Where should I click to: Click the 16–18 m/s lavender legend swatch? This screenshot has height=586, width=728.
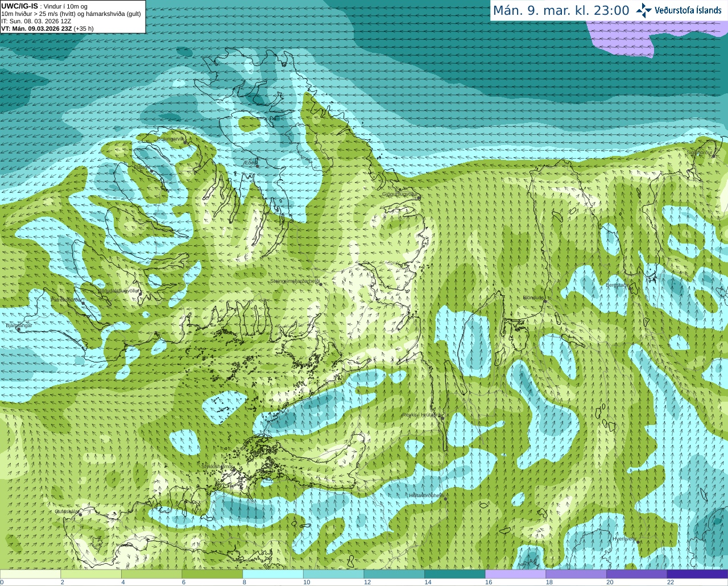[x=516, y=574]
